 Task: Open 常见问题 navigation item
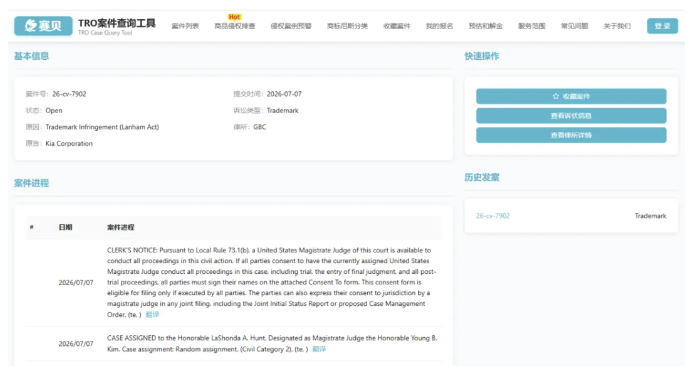coord(574,26)
